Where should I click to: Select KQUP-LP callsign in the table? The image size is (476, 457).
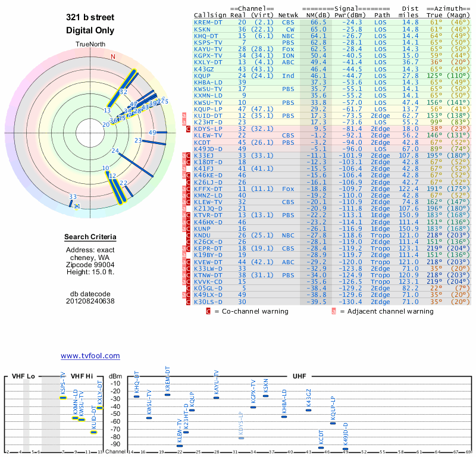(208, 109)
